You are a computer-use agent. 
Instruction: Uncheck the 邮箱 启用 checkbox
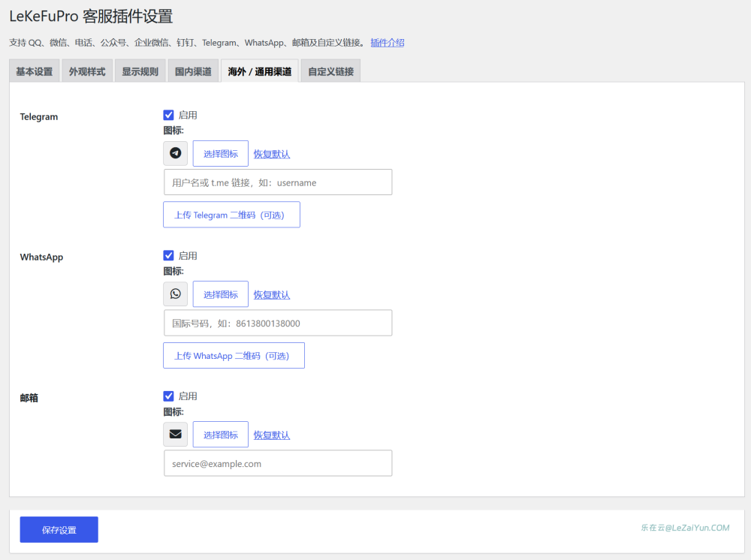point(168,396)
